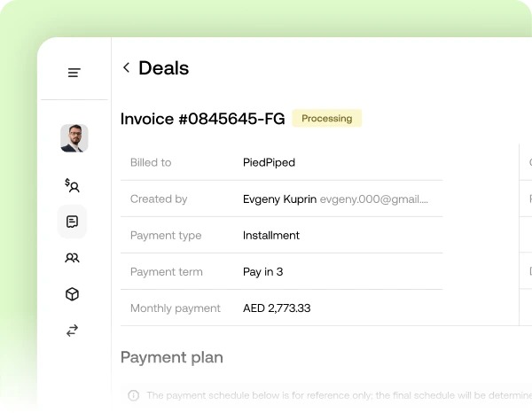The image size is (532, 413).
Task: Click the info icon beside payment schedule note
Action: (x=134, y=395)
